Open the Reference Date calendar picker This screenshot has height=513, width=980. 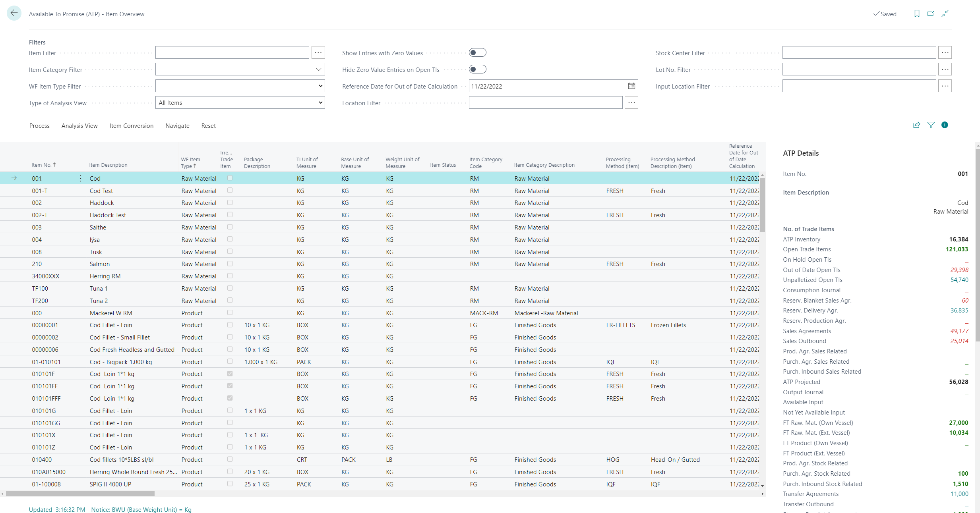point(631,86)
